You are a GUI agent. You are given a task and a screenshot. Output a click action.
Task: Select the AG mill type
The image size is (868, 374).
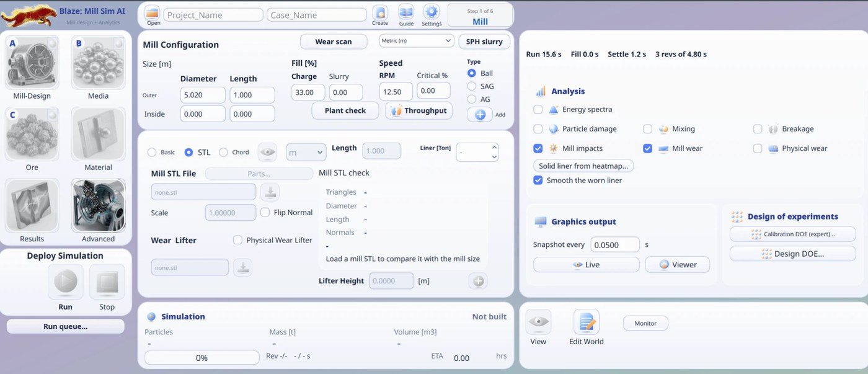click(x=472, y=99)
